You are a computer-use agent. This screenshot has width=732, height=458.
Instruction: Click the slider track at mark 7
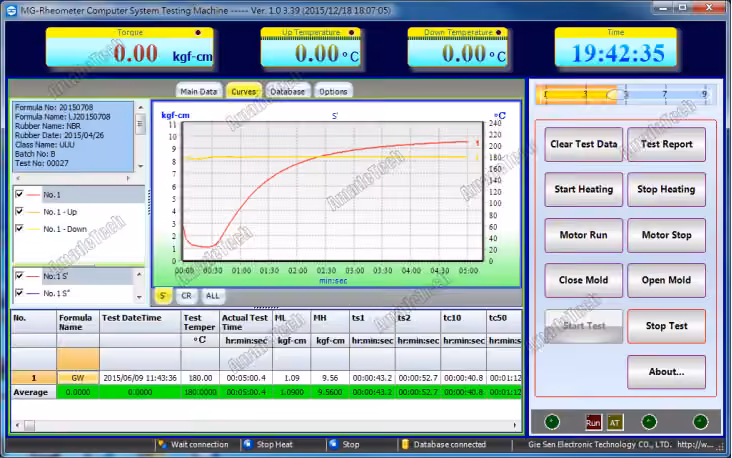point(664,94)
